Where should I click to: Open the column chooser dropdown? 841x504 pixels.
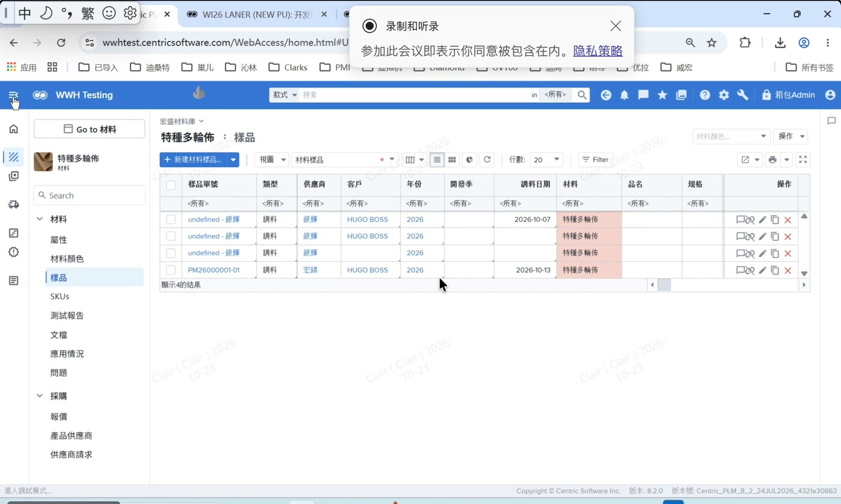[x=414, y=160]
